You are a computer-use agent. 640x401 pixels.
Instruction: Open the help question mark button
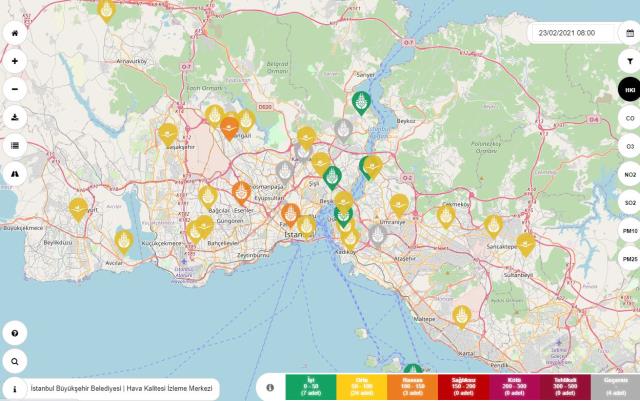(15, 333)
